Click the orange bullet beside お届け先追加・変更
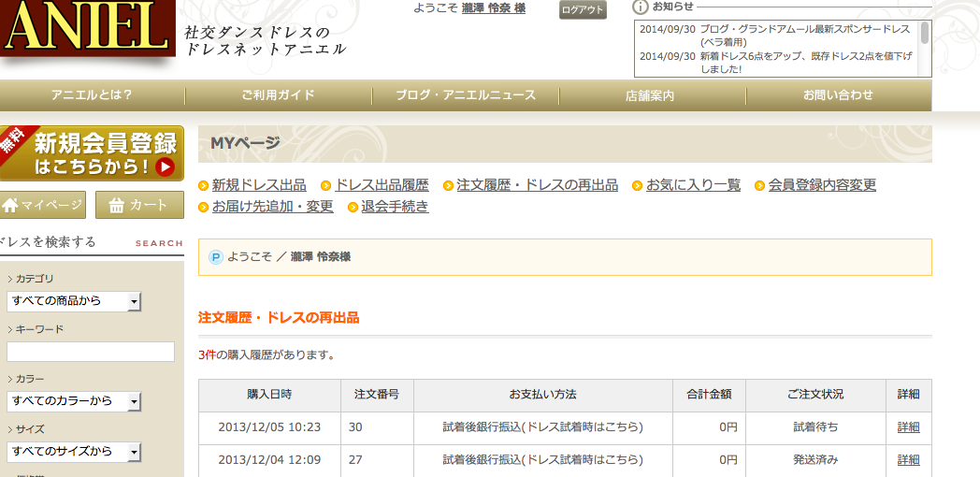 tap(203, 207)
